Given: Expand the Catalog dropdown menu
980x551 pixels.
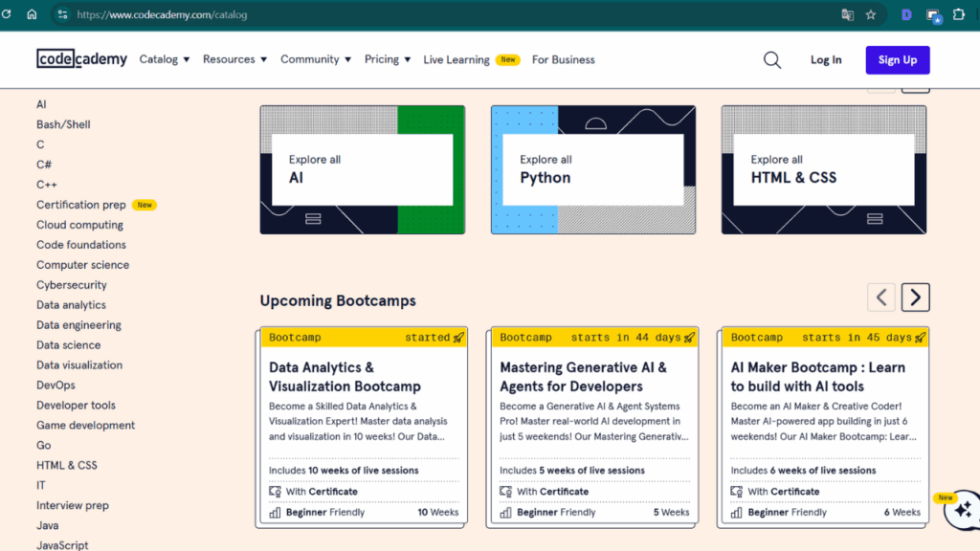Looking at the screenshot, I should 164,58.
